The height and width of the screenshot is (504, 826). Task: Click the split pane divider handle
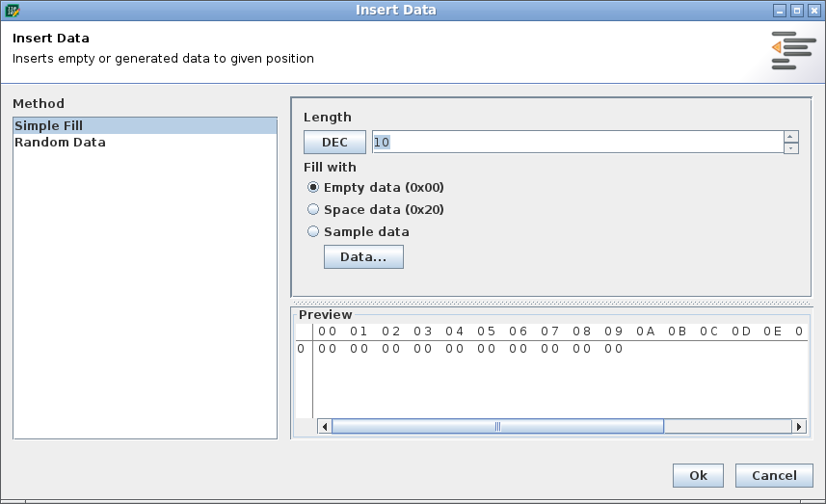(551, 303)
